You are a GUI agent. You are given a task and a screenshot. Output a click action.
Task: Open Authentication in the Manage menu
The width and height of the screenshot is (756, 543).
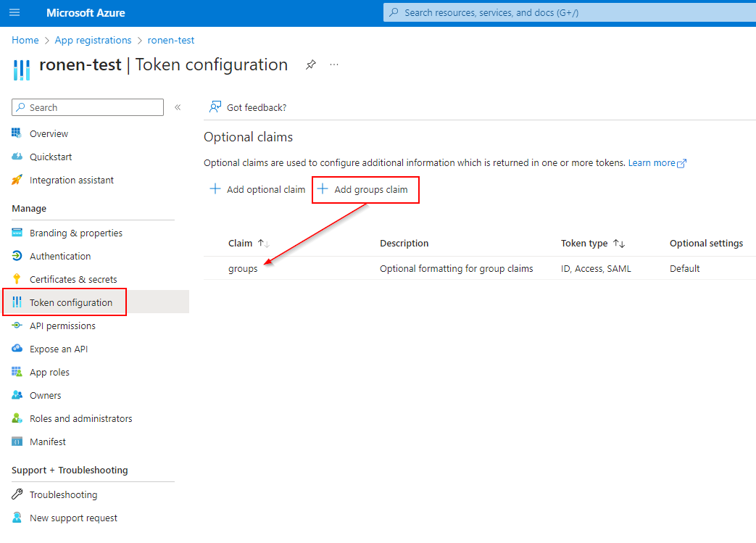point(60,256)
